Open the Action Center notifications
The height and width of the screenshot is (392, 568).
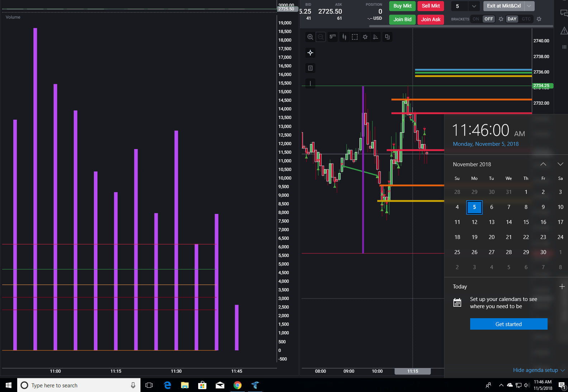point(562,385)
